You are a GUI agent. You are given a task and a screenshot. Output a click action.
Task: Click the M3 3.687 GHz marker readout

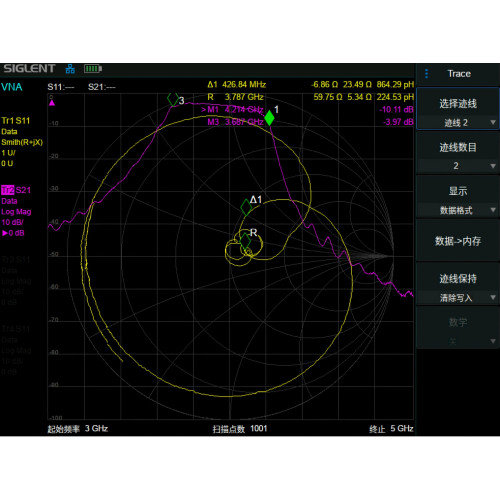click(x=235, y=122)
